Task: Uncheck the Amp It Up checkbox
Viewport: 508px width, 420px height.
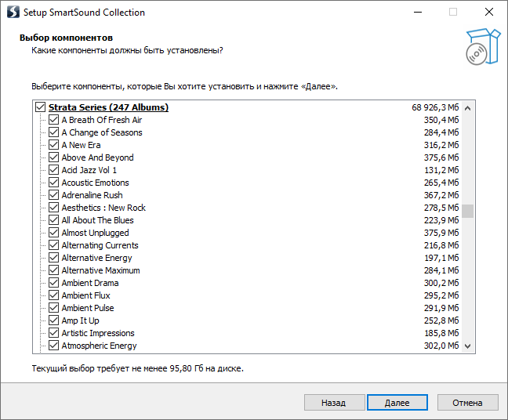Action: (53, 320)
